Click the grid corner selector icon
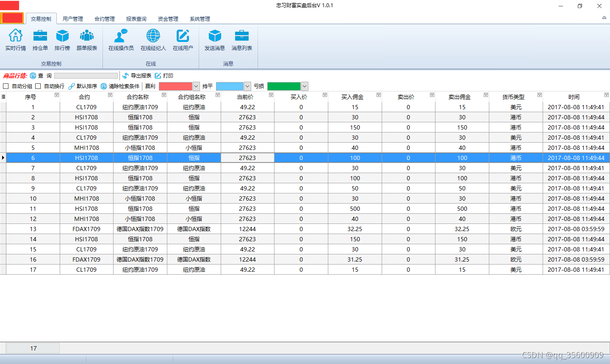Image resolution: width=610 pixels, height=364 pixels. (3, 97)
